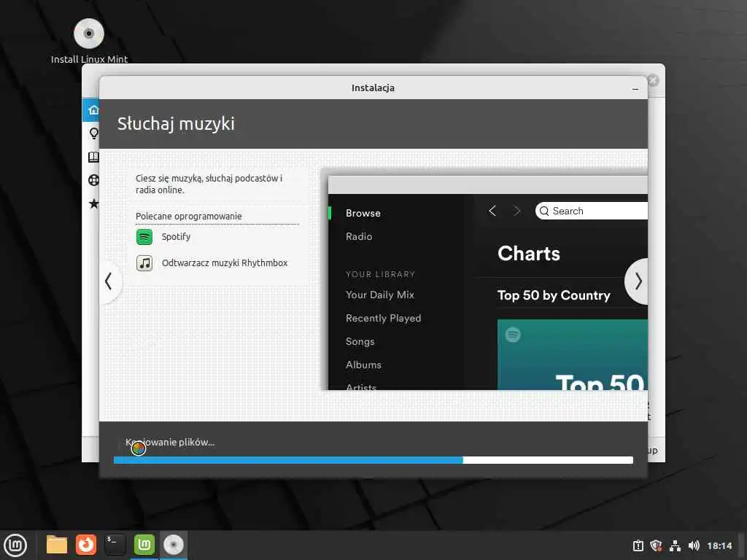Open the book documentation icon in sidebar

[94, 157]
